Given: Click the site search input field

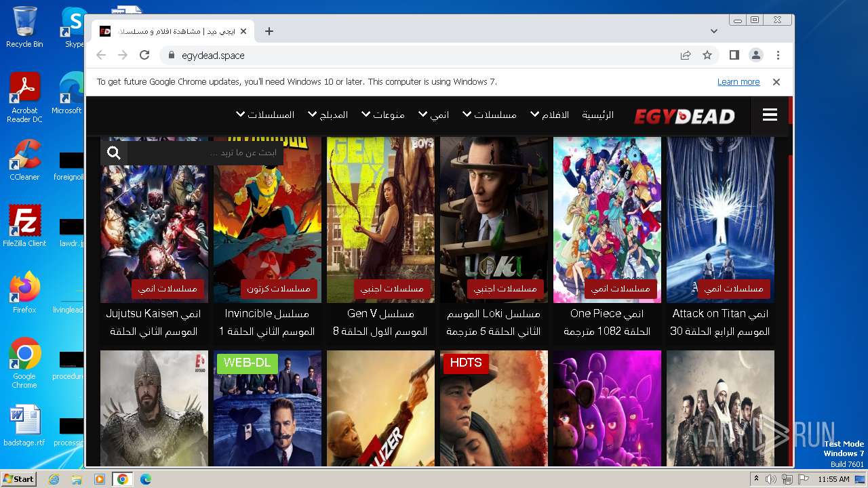Looking at the screenshot, I should click(205, 153).
